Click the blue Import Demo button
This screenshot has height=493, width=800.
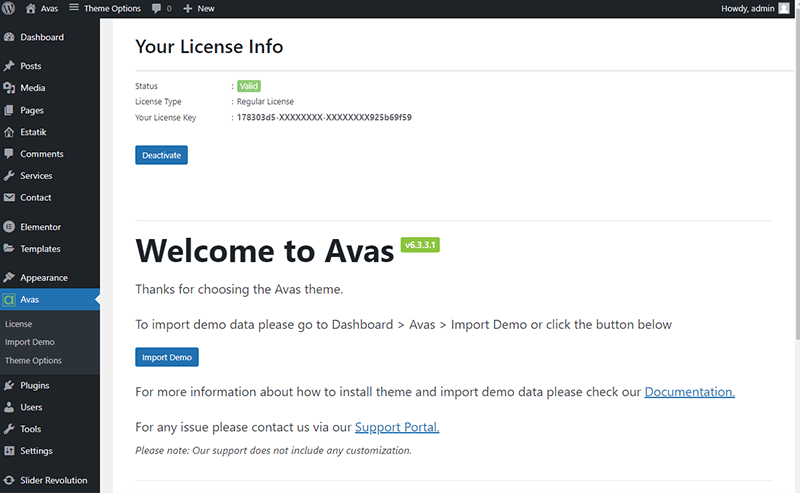pos(167,357)
